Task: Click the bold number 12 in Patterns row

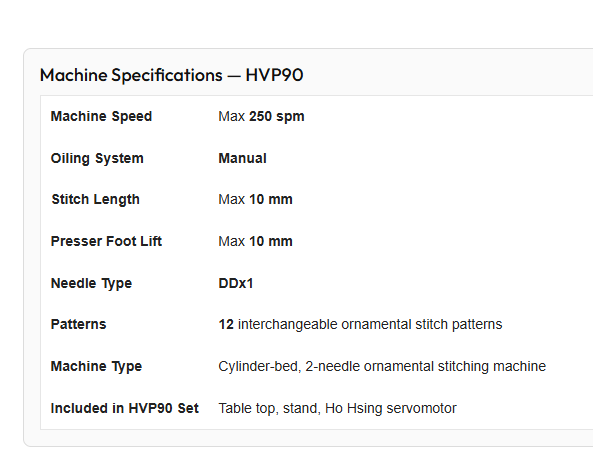Action: click(x=226, y=324)
